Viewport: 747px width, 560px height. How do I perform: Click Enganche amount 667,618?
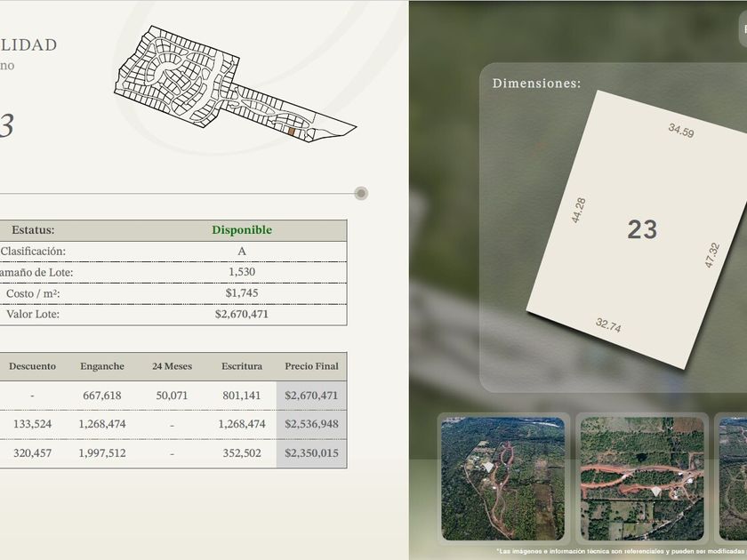[102, 396]
